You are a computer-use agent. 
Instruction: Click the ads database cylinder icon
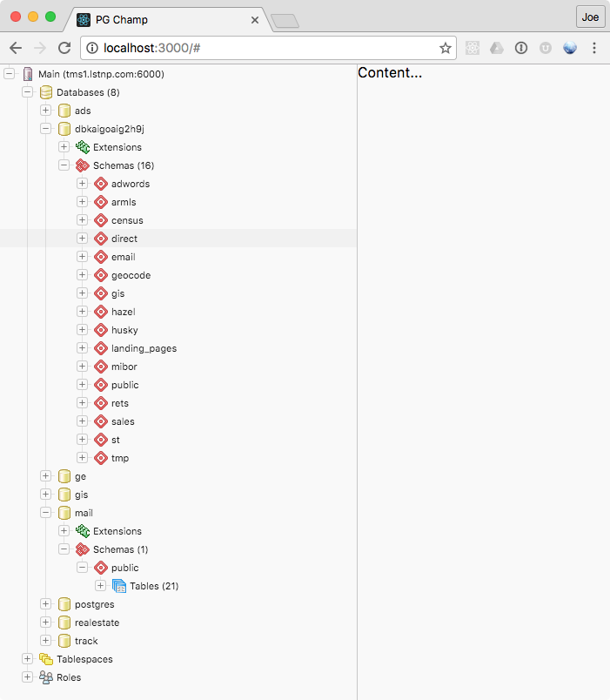(x=64, y=111)
